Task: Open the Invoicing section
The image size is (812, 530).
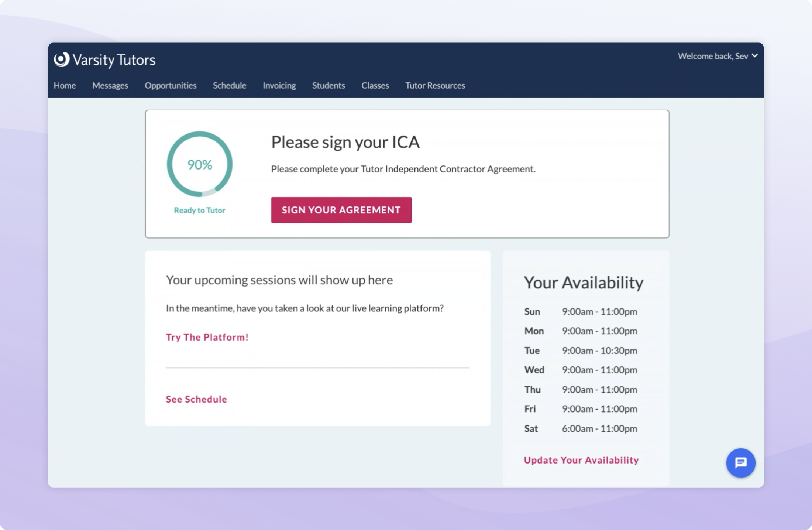Action: click(279, 86)
